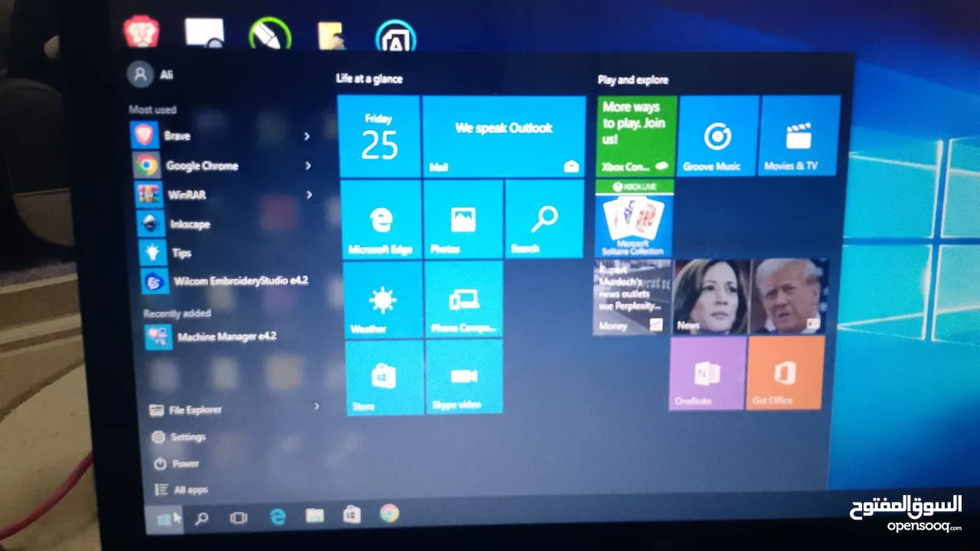Open the Search tile
The image size is (980, 551).
tap(544, 220)
